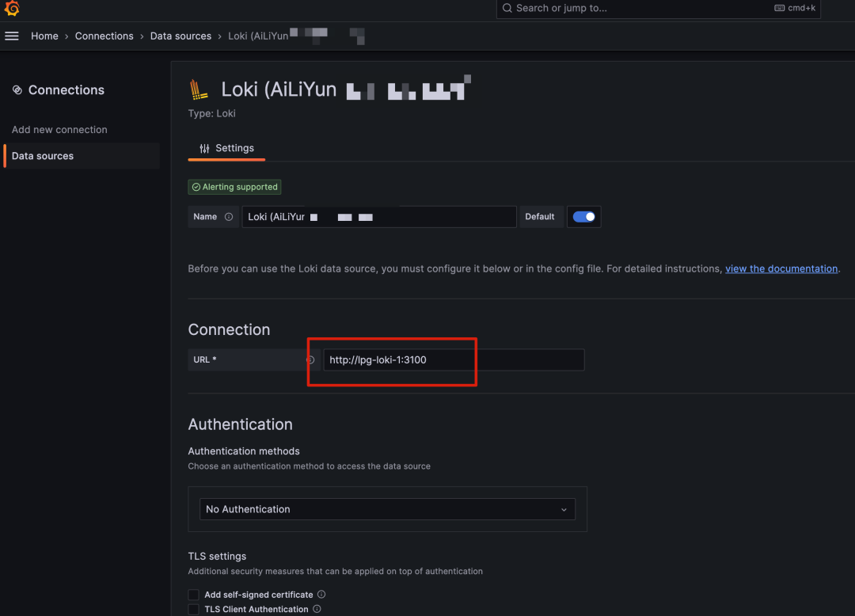
Task: Focus the Search or jump to field
Action: click(x=658, y=8)
